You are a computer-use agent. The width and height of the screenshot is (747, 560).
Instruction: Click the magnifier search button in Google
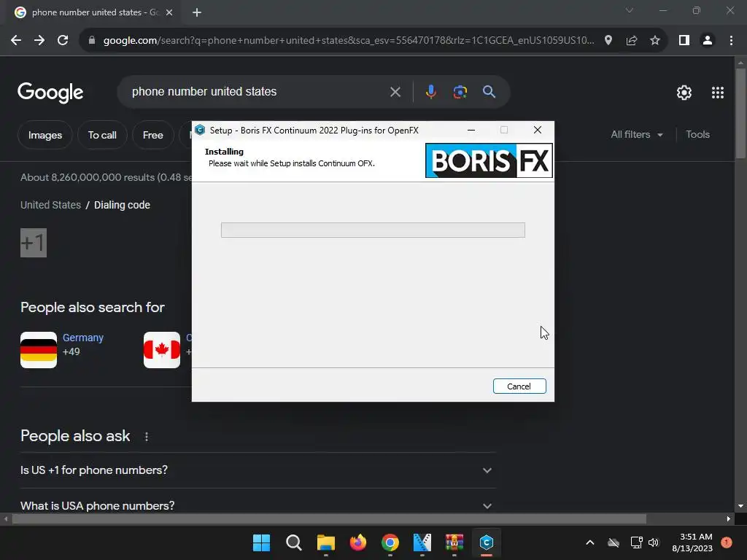[489, 91]
